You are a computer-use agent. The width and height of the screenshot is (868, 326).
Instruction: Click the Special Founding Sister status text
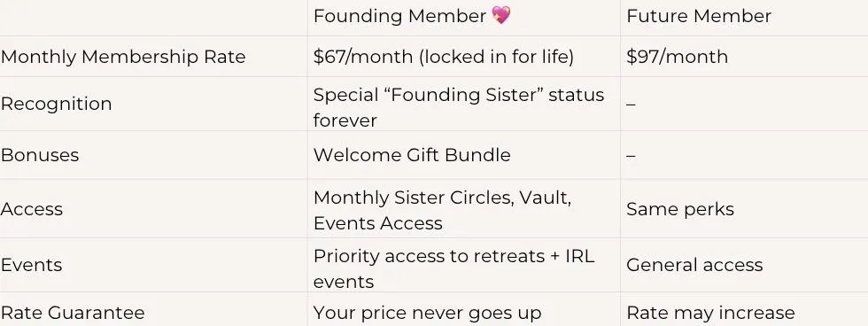click(x=459, y=107)
